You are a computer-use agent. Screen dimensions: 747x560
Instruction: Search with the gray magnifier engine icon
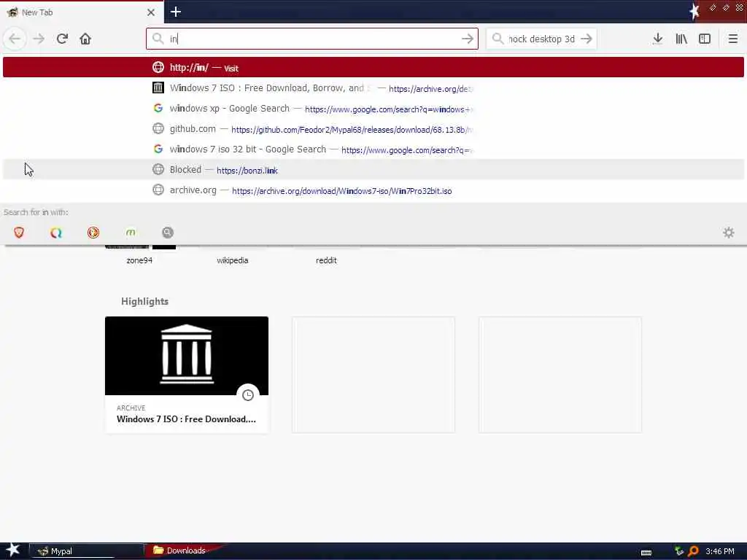click(x=168, y=233)
